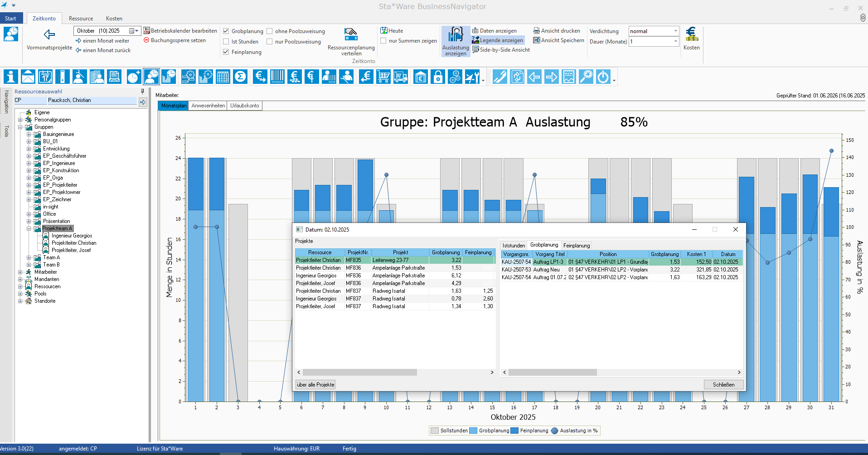Open the calendar icon showing 17

(45, 77)
